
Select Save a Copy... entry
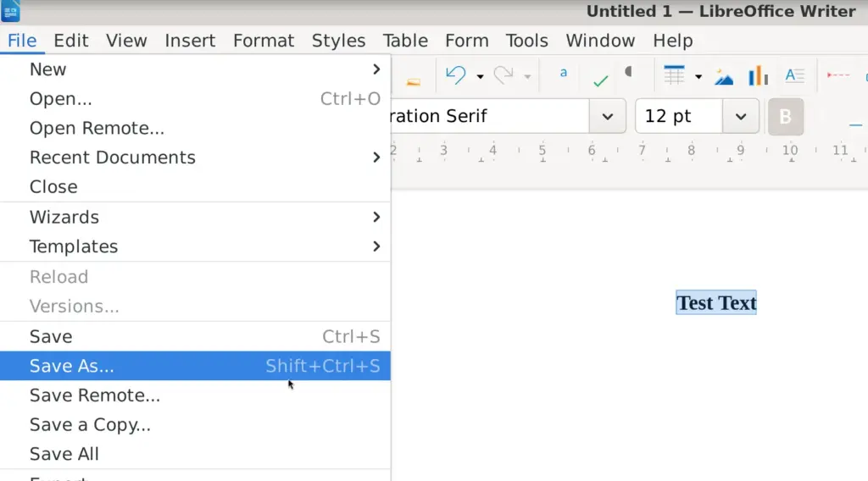point(195,424)
